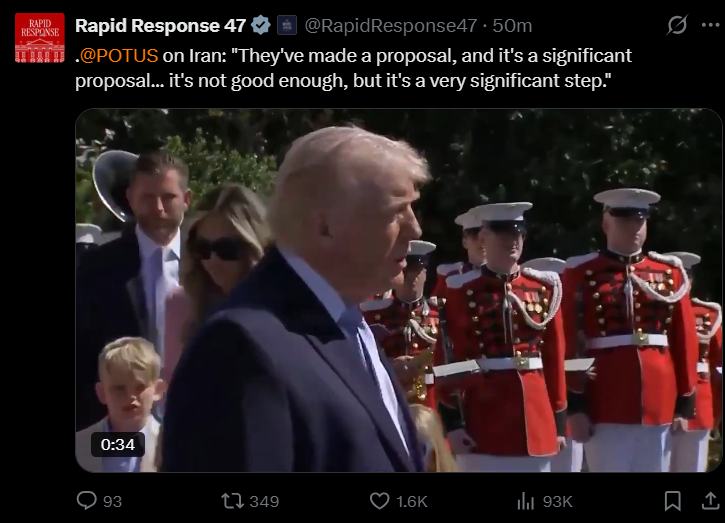Click the blue verified checkmark badge
Viewport: 725px width, 523px height.
click(261, 25)
